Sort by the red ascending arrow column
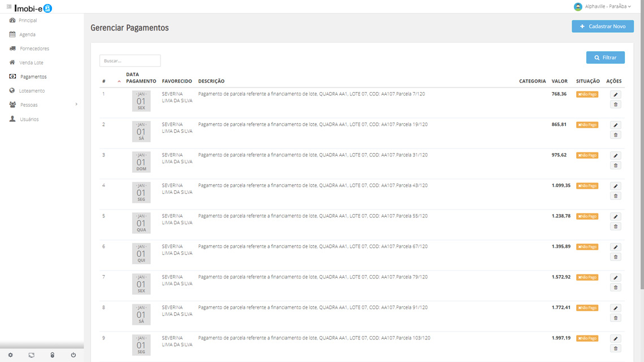The width and height of the screenshot is (644, 362). pos(119,81)
